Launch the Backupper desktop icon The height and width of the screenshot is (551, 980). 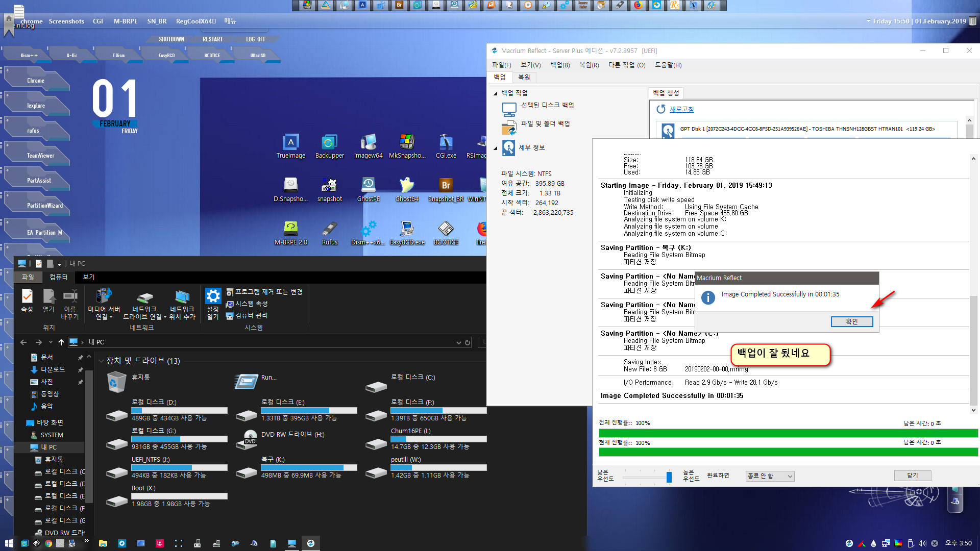tap(329, 146)
